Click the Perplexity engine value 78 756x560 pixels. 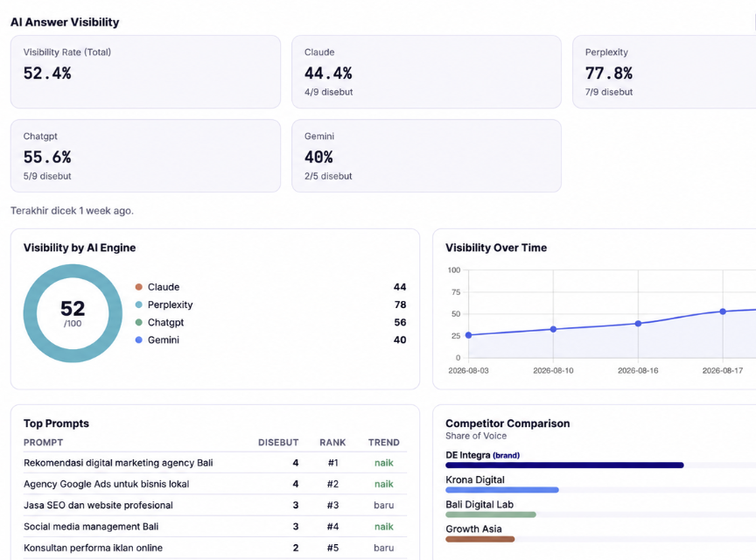(x=400, y=304)
